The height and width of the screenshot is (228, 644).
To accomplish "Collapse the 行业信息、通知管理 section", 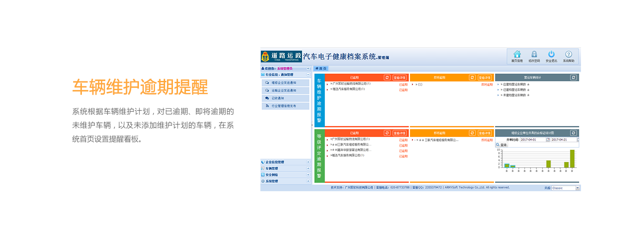I will coord(308,74).
